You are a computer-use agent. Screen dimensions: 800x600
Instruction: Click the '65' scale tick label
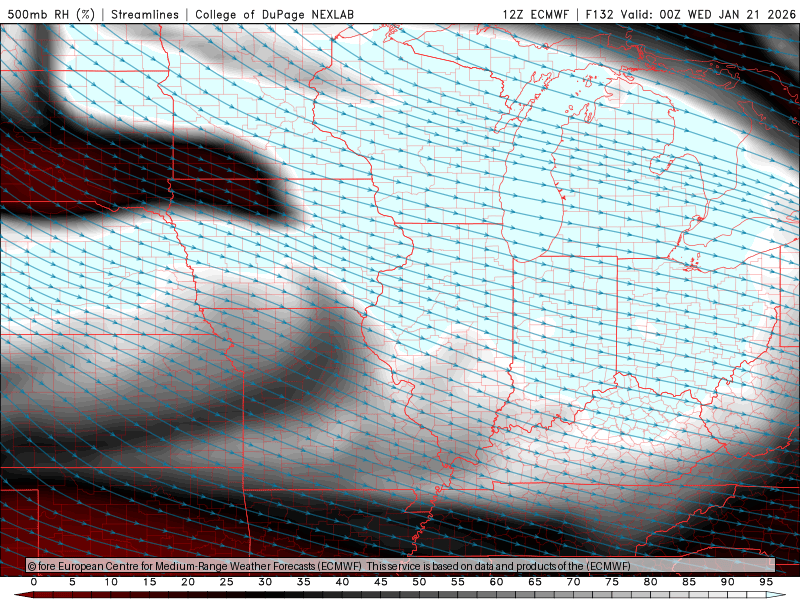pos(535,582)
